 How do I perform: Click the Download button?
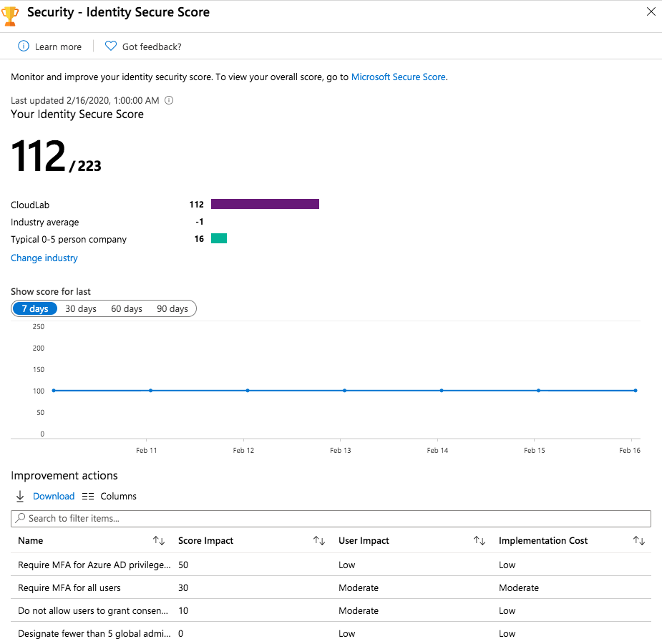54,497
